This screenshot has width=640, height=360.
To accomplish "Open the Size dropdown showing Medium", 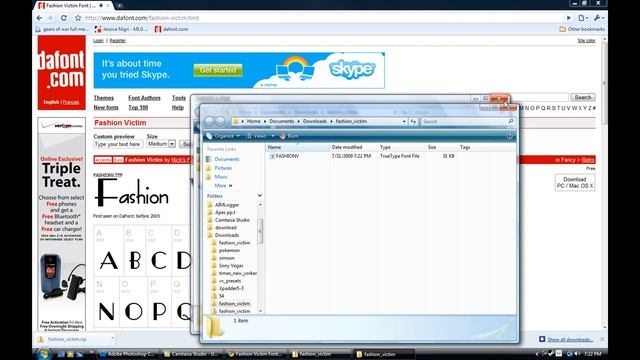I will 161,144.
